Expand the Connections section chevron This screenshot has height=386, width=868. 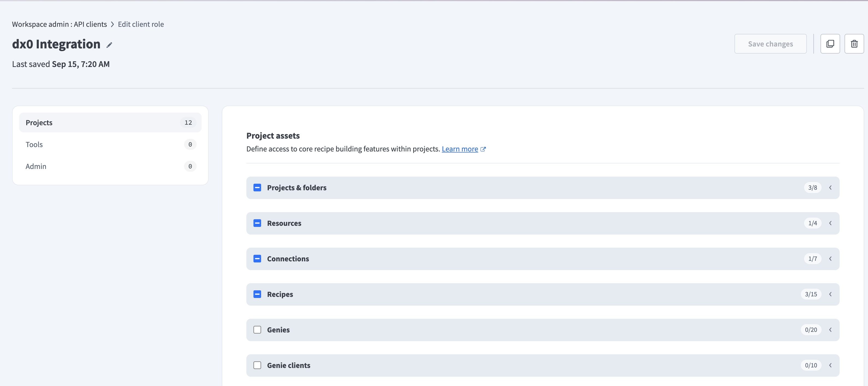pos(830,259)
